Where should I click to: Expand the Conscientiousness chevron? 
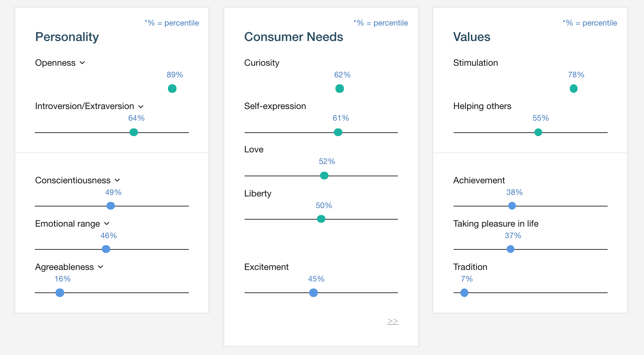[117, 180]
